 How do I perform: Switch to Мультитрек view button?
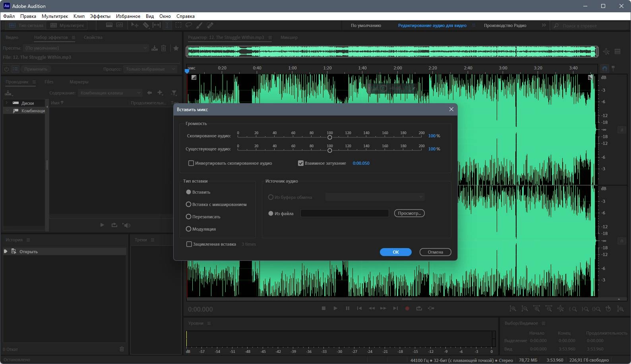coord(67,25)
